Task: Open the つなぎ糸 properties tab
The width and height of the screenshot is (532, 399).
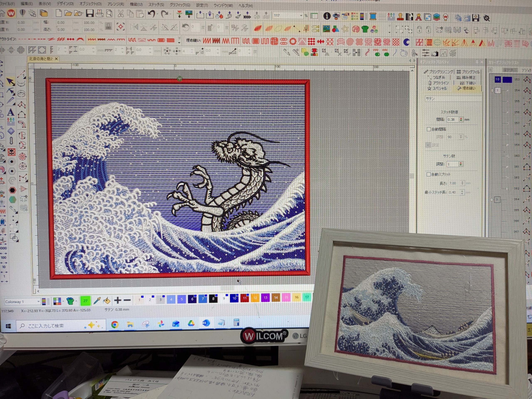Action: (437, 78)
